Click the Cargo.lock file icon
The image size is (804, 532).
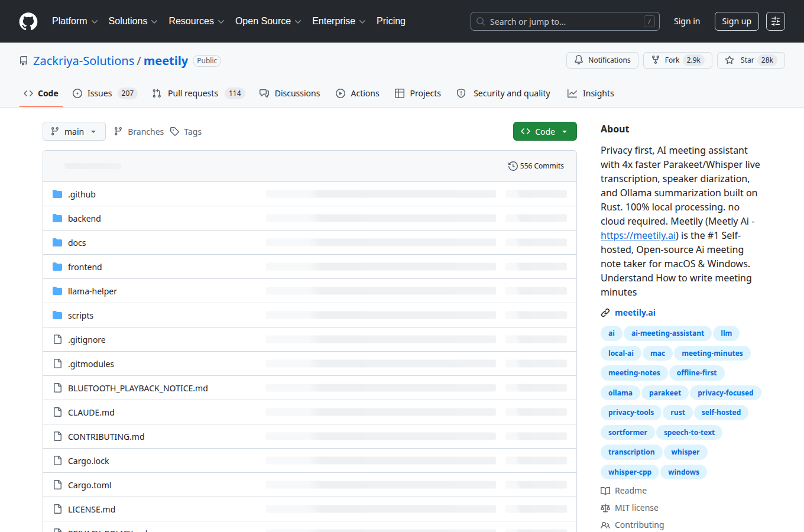[x=57, y=461]
